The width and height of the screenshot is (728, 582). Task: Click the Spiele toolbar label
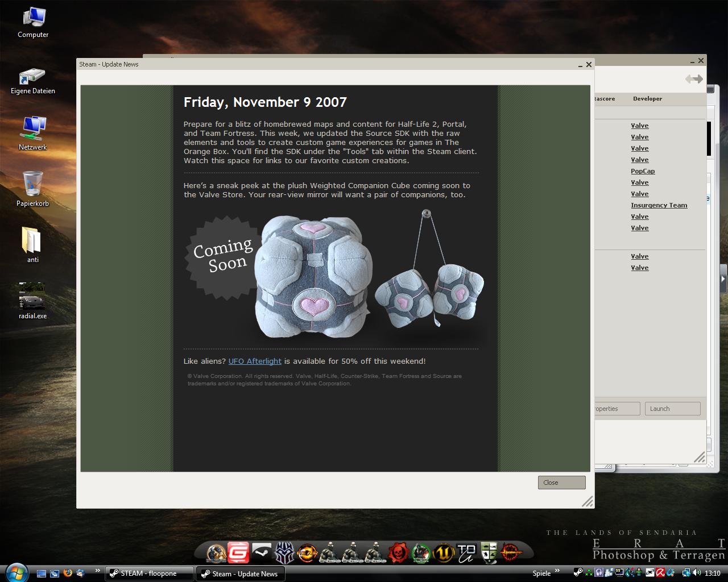click(541, 573)
